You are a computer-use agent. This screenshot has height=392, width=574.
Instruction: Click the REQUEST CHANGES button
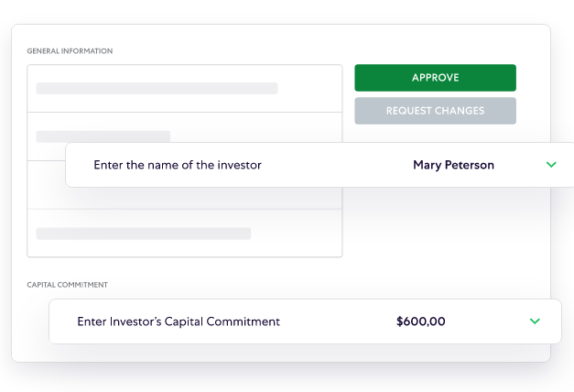(x=435, y=111)
